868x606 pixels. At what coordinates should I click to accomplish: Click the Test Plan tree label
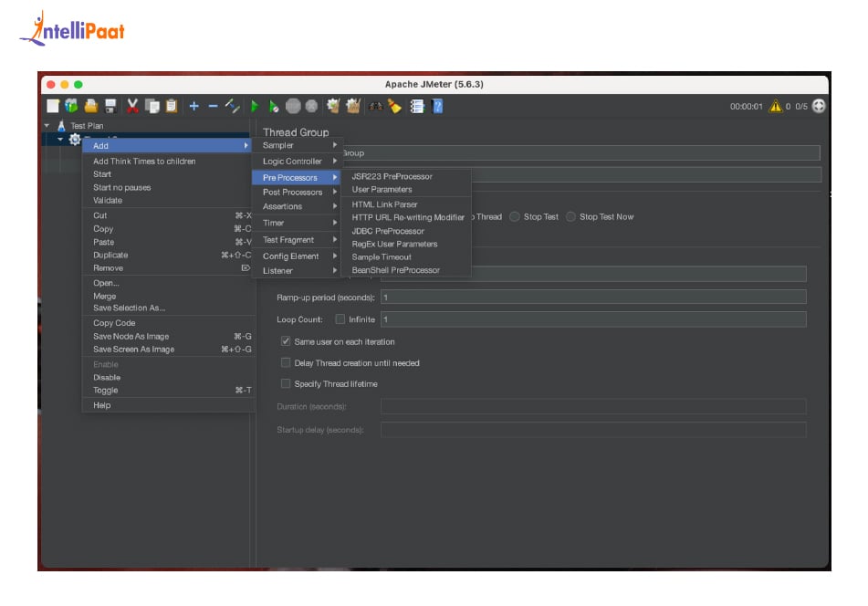click(x=87, y=126)
